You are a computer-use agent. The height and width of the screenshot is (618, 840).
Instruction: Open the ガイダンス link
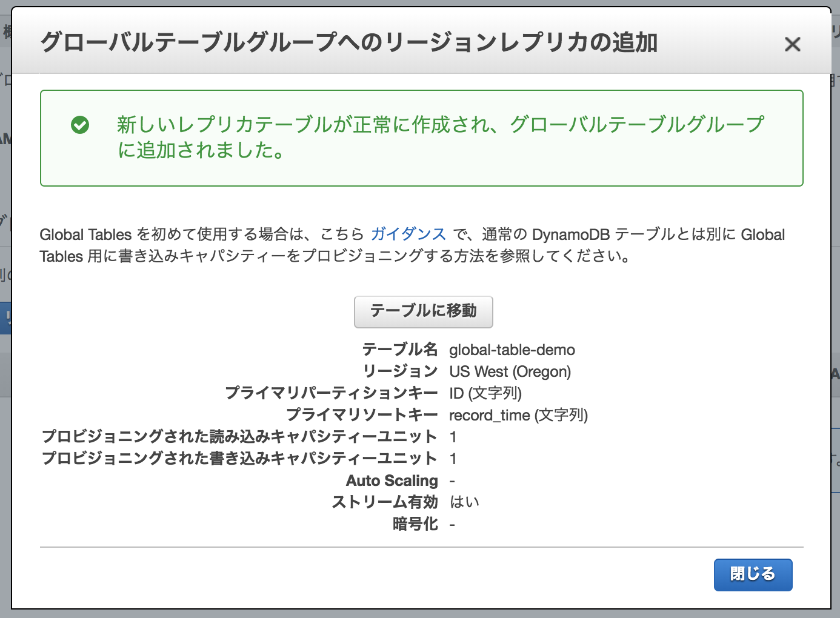click(x=408, y=234)
